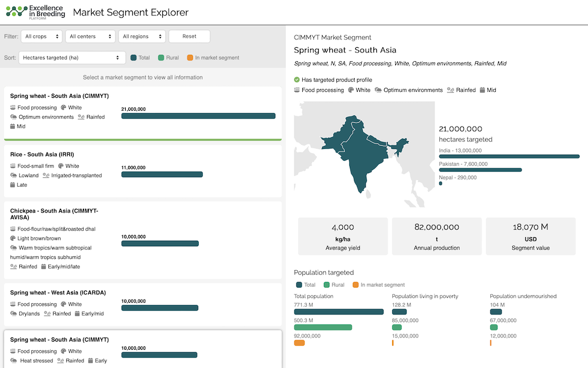This screenshot has width=588, height=368.
Task: Click the Market Segment Explorer page title
Action: (131, 12)
